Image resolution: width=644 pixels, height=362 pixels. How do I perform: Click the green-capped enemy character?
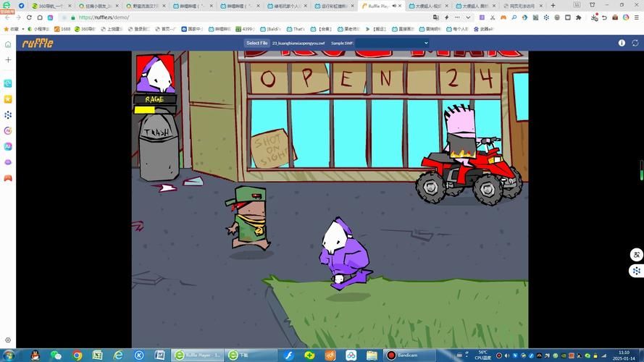pos(249,217)
